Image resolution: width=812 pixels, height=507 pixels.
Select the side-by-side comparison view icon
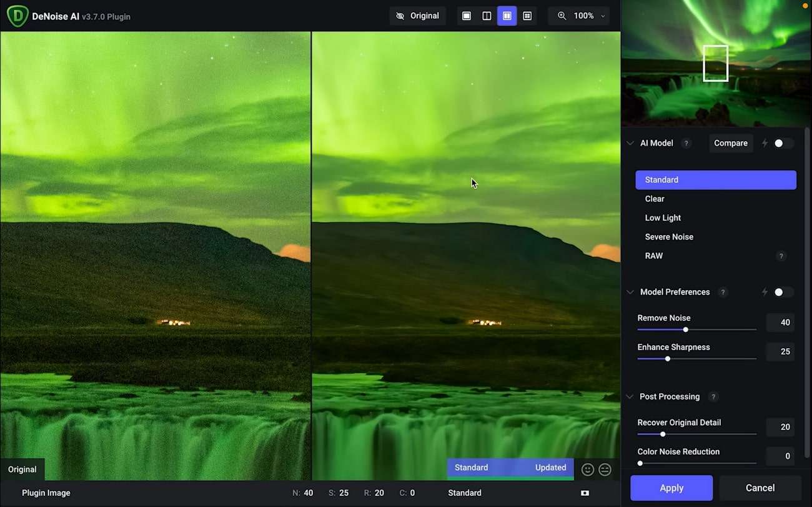(x=507, y=16)
